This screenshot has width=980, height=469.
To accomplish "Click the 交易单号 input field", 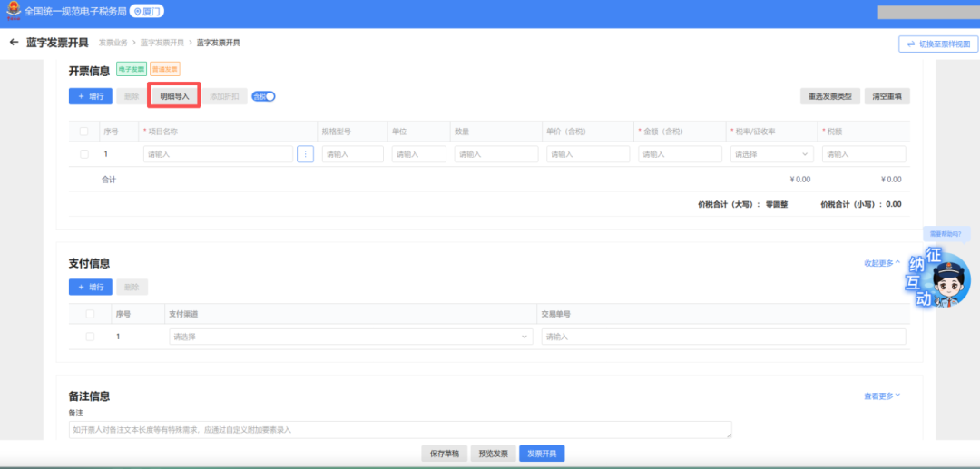I will (724, 337).
